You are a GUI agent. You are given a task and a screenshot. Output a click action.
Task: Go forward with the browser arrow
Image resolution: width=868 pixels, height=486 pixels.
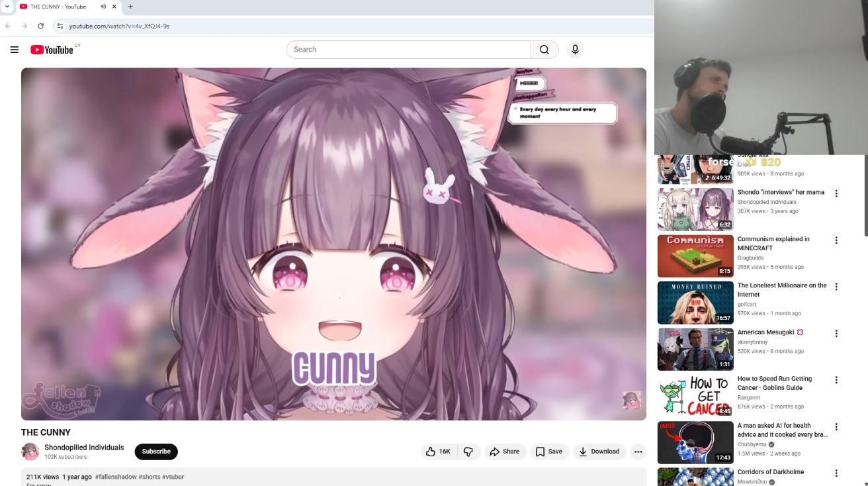(24, 26)
